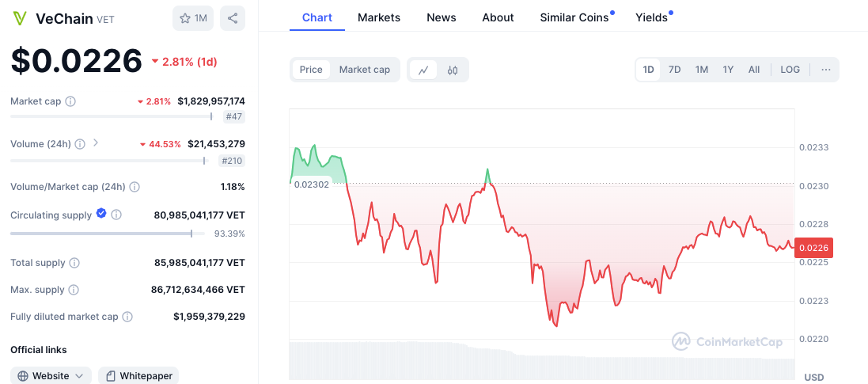This screenshot has height=384, width=868.
Task: Add VeChain to watchlist with star button
Action: 193,18
